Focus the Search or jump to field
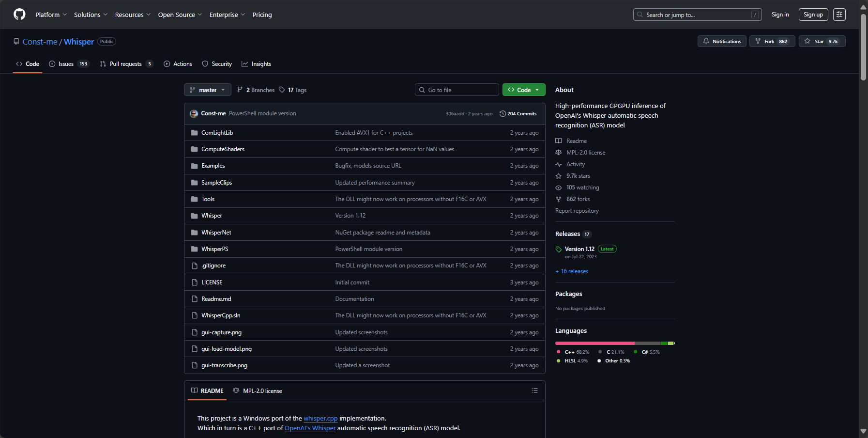Image resolution: width=868 pixels, height=438 pixels. (x=697, y=15)
